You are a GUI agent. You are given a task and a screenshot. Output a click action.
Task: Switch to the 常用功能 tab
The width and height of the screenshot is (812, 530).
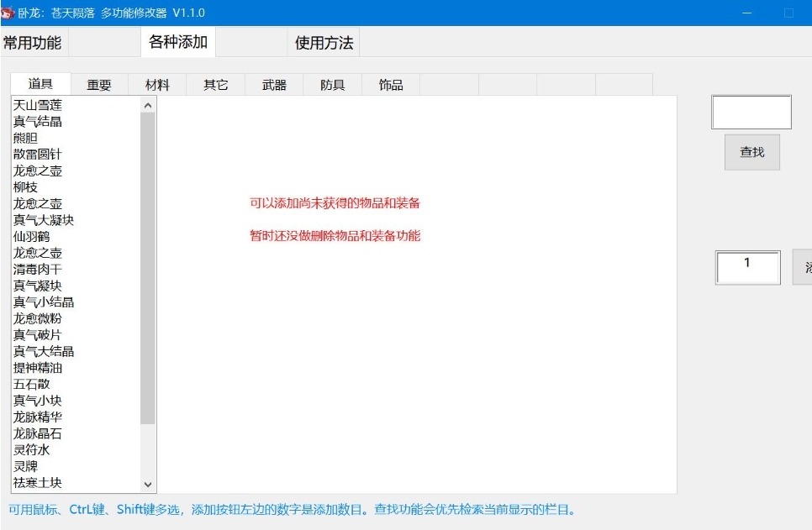(32, 43)
